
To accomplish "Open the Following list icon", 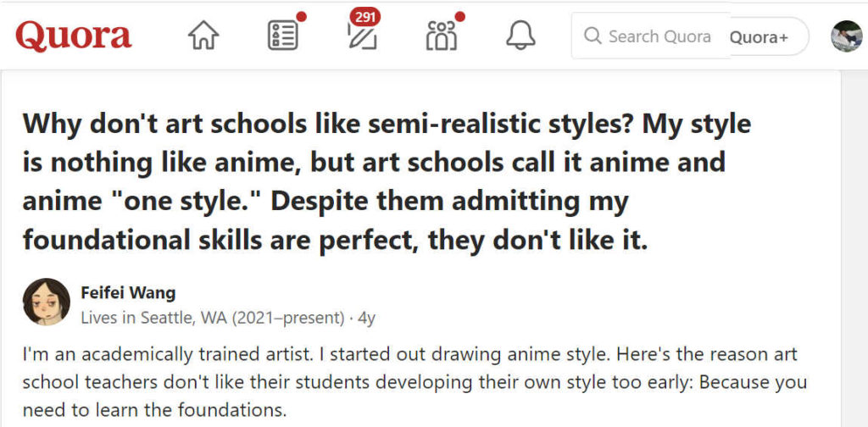I will [282, 36].
